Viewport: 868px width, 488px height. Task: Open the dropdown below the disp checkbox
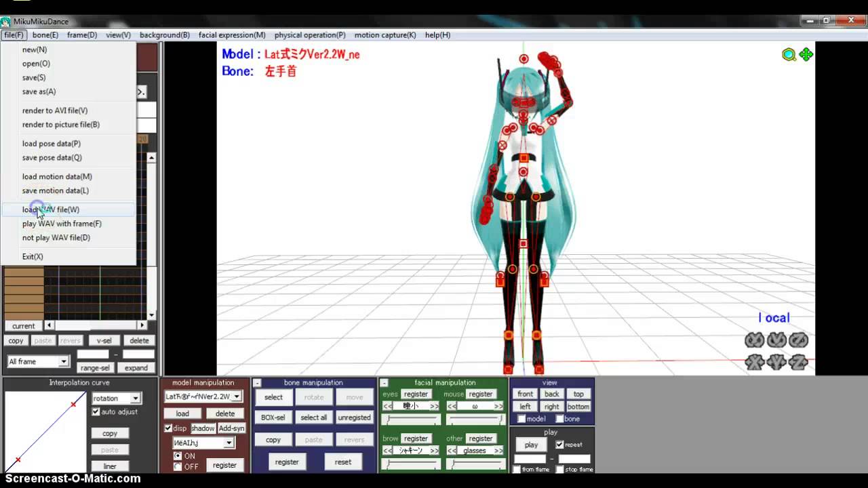point(229,443)
